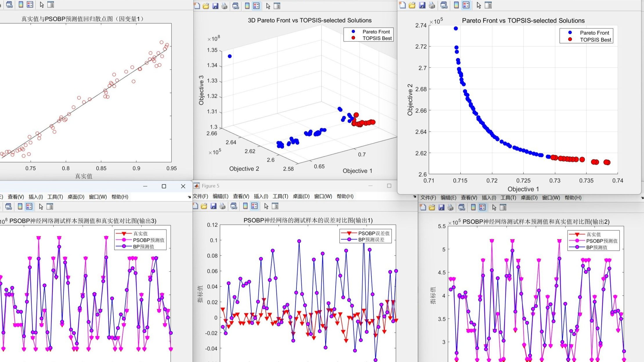Click isolated top-left blue point in 3D plot
The width and height of the screenshot is (644, 362).
(230, 56)
